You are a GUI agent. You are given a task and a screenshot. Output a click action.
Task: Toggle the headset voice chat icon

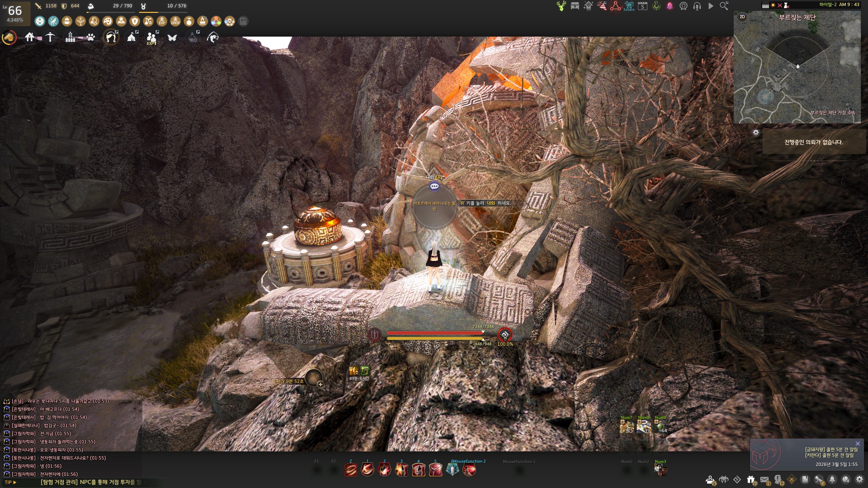click(697, 6)
